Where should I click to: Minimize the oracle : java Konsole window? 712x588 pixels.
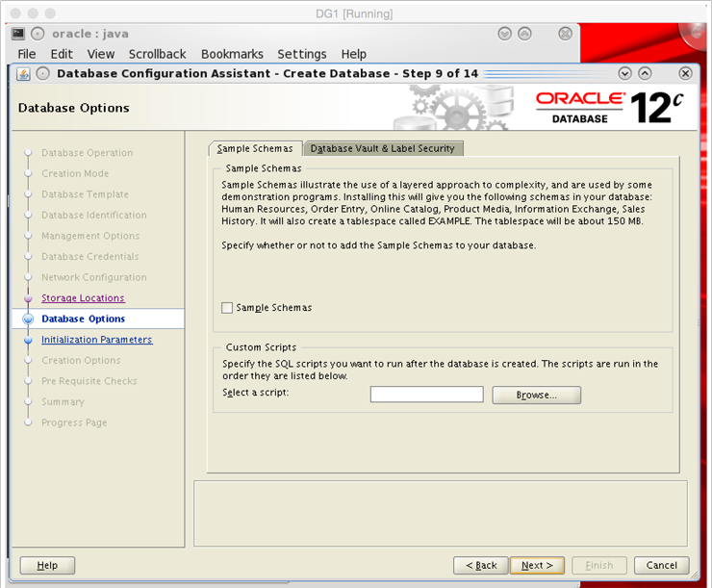click(504, 34)
